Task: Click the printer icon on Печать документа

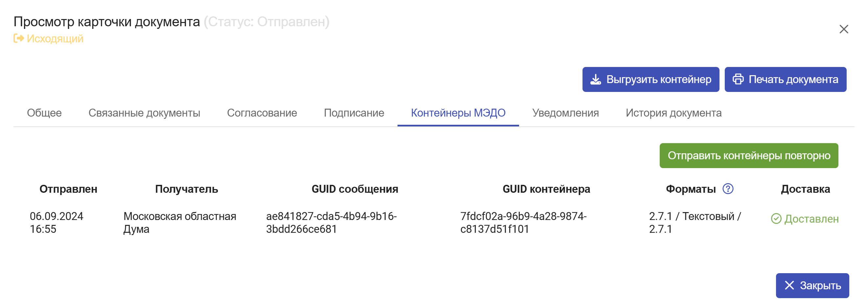Action: pos(738,79)
